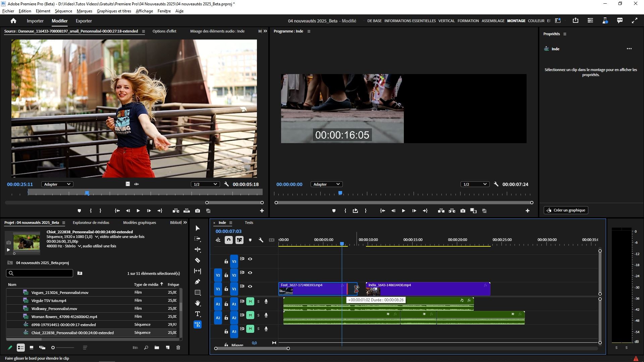Image resolution: width=644 pixels, height=362 pixels.
Task: Click the Quick Export share icon
Action: coord(576,20)
